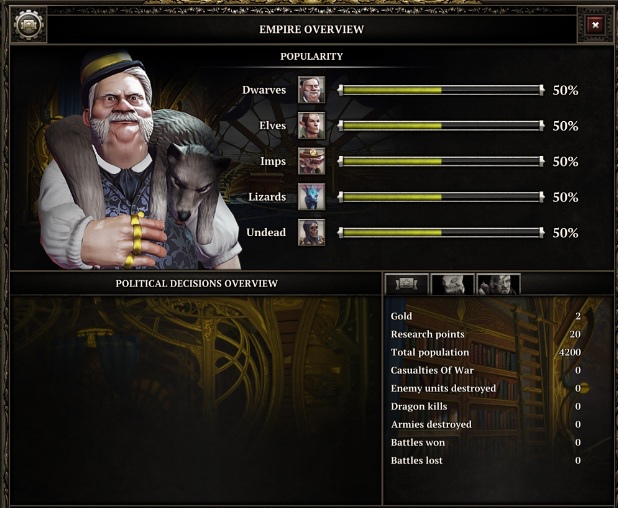Close the Empire Overview window
The height and width of the screenshot is (508, 618).
(x=596, y=25)
